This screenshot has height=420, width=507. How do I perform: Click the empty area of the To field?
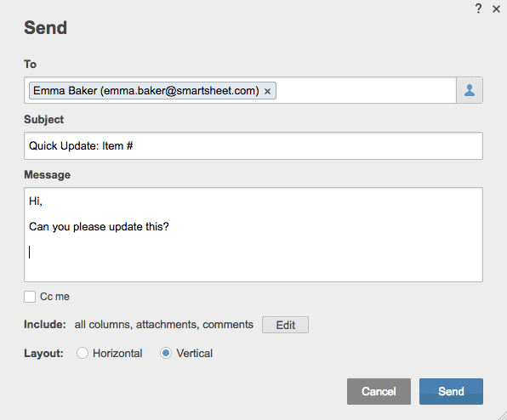point(366,90)
